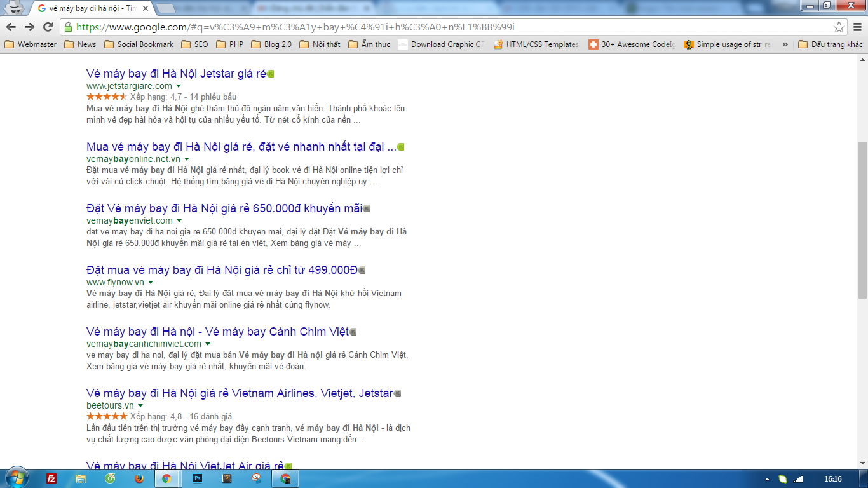The width and height of the screenshot is (868, 488).
Task: Open Paint from the taskbar
Action: (x=256, y=478)
